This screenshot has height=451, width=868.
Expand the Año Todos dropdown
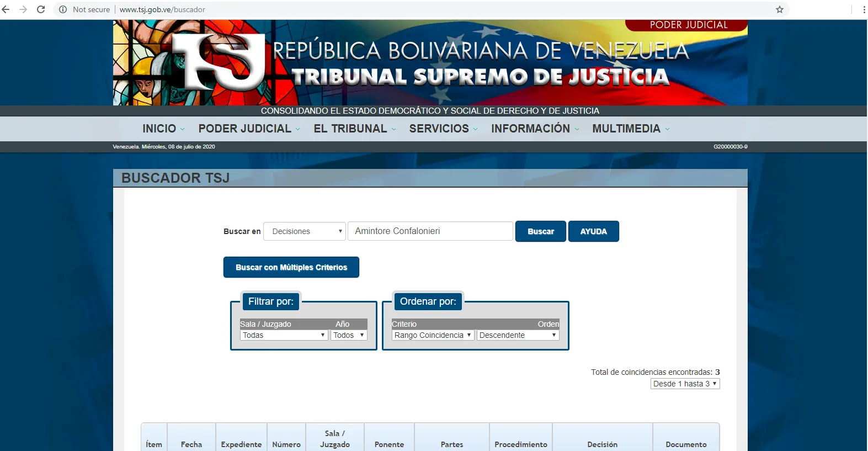[x=349, y=335]
